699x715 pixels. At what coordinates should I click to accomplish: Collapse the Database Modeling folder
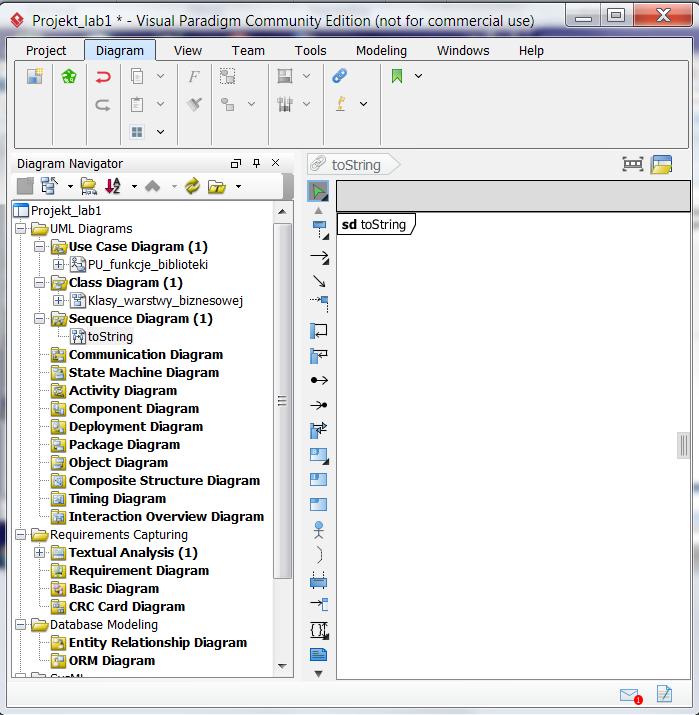coord(21,624)
